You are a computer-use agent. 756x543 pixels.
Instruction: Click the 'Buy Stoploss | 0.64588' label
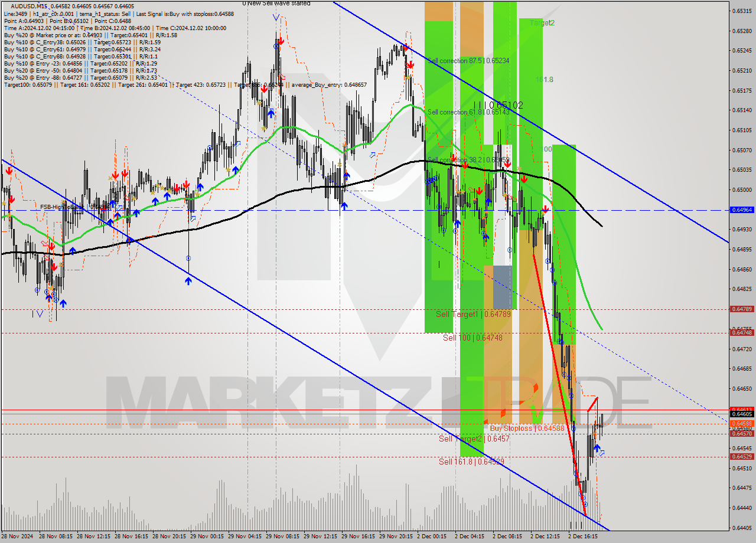click(527, 428)
